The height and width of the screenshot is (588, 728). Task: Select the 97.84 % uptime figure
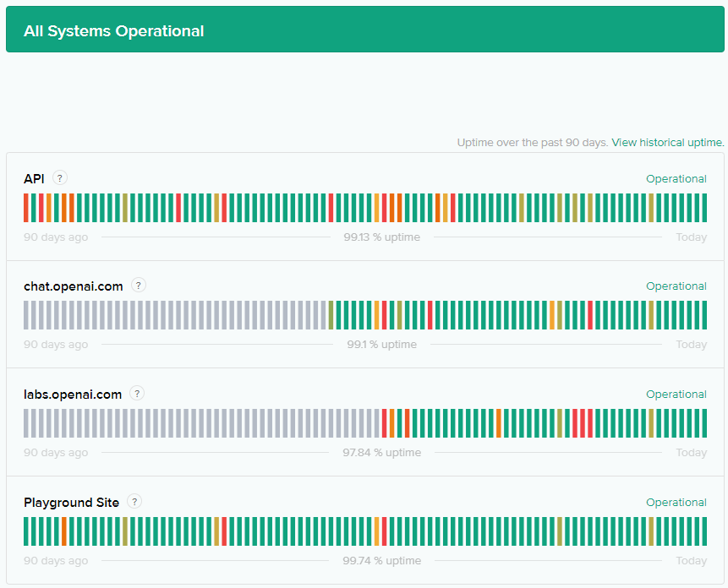(x=381, y=453)
